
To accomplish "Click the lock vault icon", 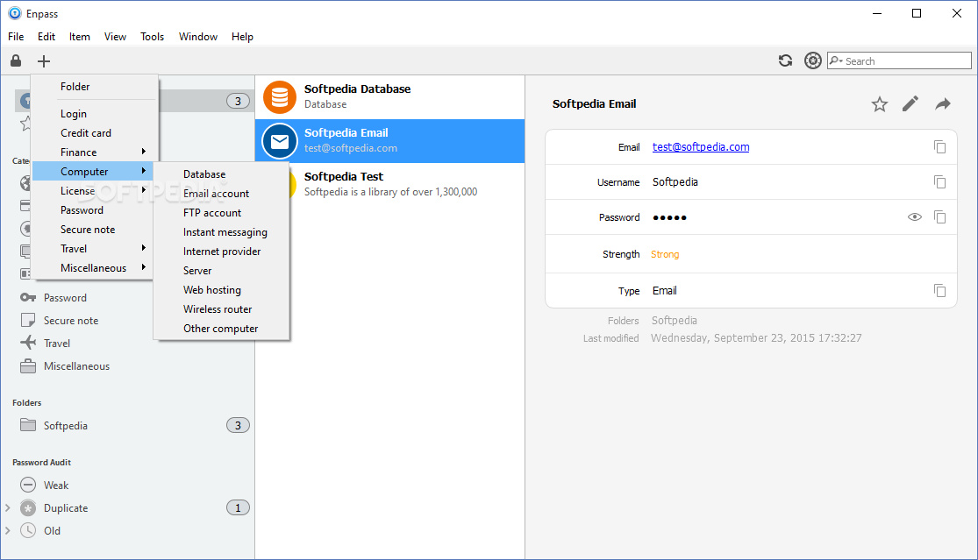I will point(16,60).
